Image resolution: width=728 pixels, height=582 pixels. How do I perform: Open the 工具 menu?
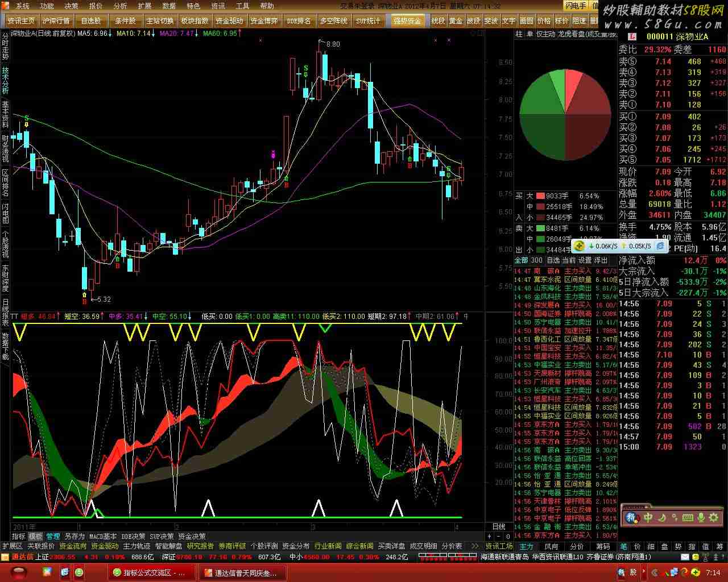(x=242, y=6)
